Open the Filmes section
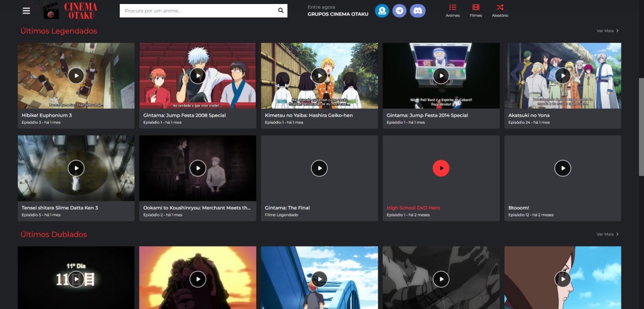 click(476, 11)
